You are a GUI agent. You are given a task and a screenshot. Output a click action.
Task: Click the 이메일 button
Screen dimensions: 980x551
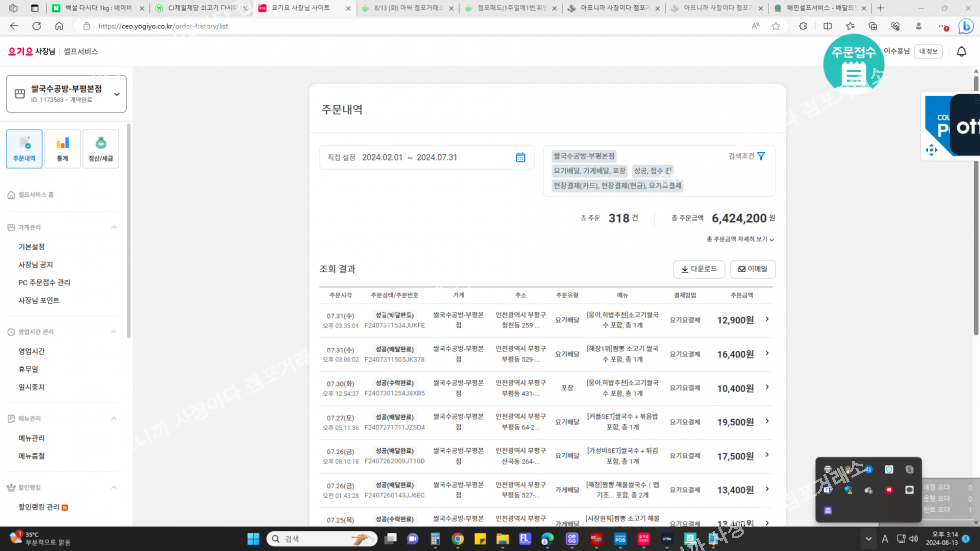tap(752, 269)
